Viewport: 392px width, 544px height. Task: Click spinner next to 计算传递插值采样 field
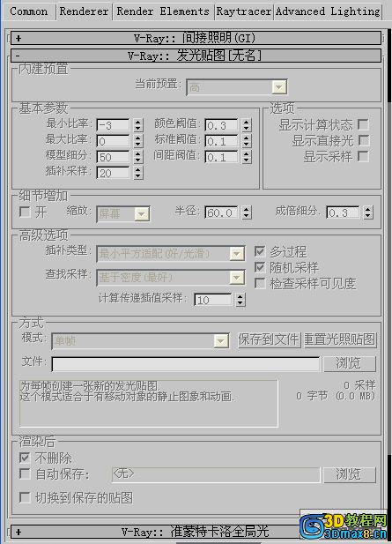(240, 300)
